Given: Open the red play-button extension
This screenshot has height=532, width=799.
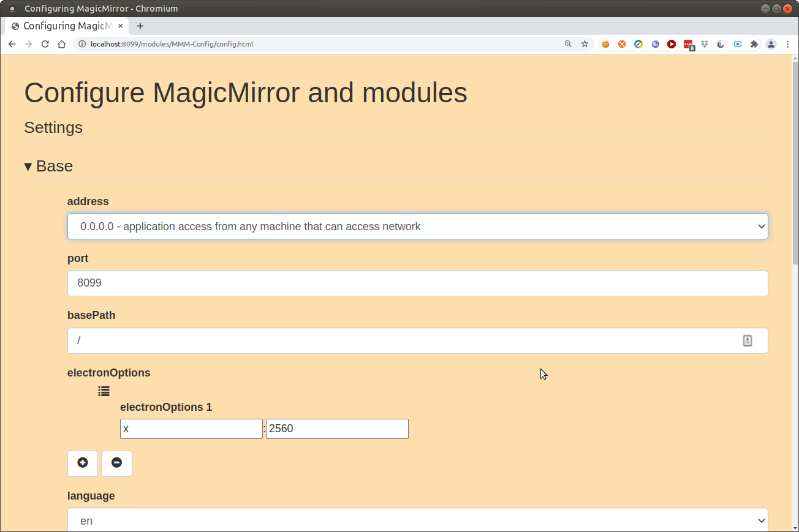Looking at the screenshot, I should pyautogui.click(x=672, y=44).
